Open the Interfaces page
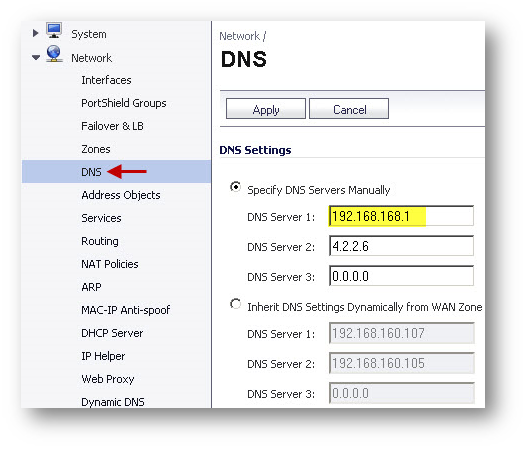 106,80
